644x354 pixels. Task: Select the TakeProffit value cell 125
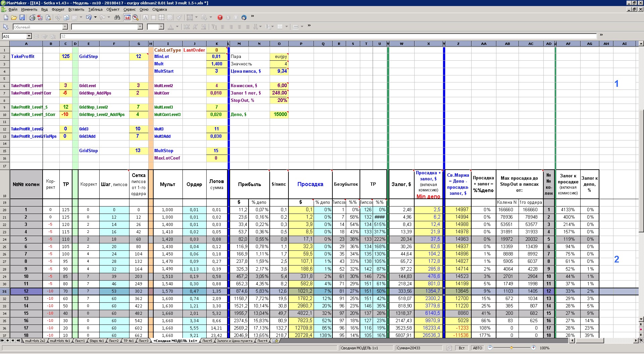(66, 56)
